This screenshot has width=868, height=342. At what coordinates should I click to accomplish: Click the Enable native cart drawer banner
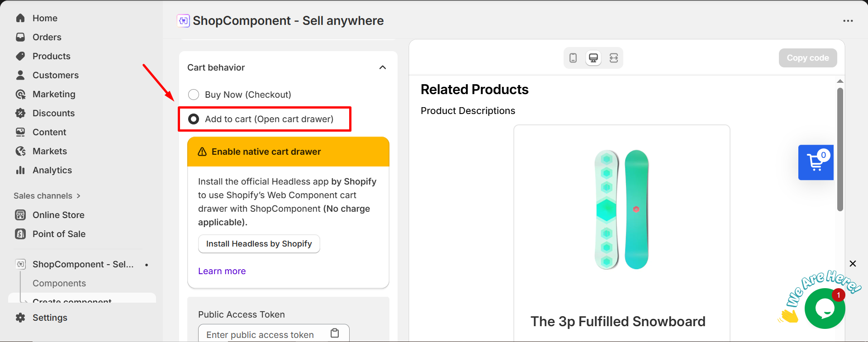(288, 152)
